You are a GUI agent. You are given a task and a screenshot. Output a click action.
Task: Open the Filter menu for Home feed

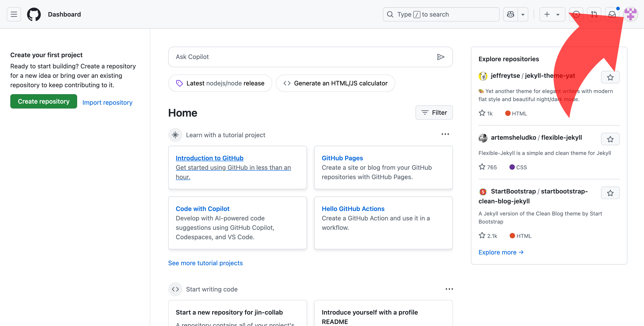(x=434, y=113)
